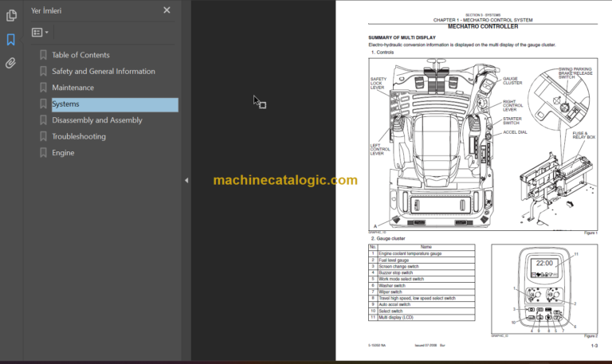Click the ACCEL DIAL label in the diagram
The width and height of the screenshot is (612, 364).
click(x=515, y=132)
